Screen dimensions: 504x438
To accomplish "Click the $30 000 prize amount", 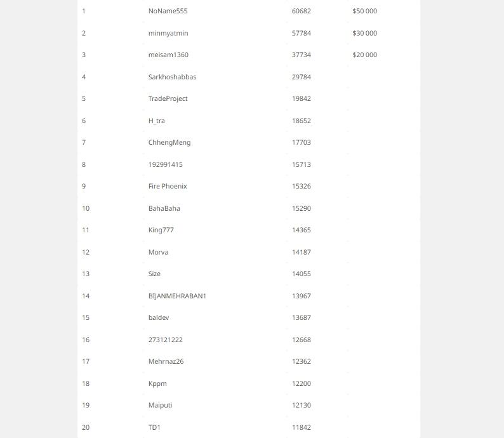I will pyautogui.click(x=364, y=33).
